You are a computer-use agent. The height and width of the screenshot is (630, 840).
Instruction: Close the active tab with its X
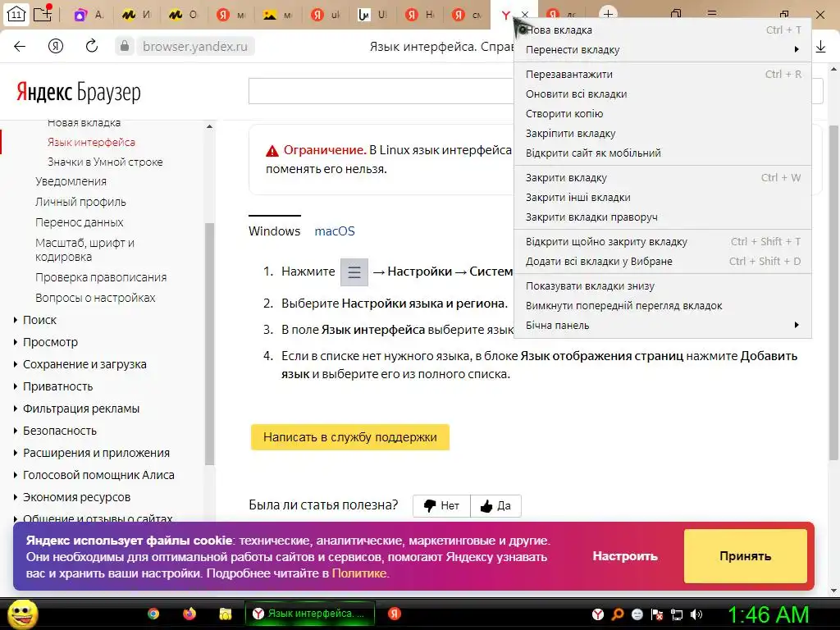tap(525, 15)
